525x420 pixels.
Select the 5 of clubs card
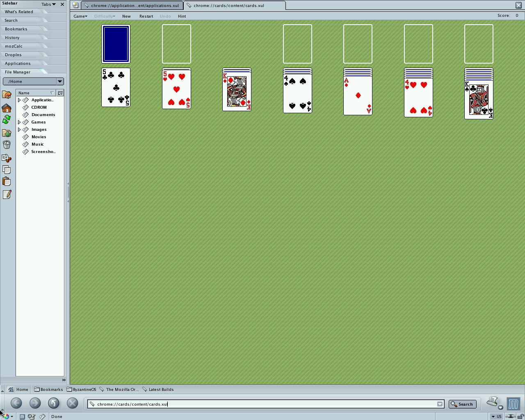(116, 87)
